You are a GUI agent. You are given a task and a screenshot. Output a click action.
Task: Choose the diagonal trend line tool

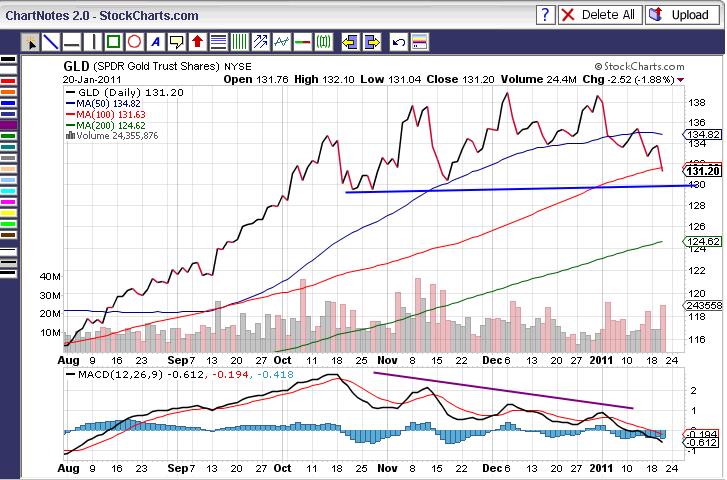(51, 42)
